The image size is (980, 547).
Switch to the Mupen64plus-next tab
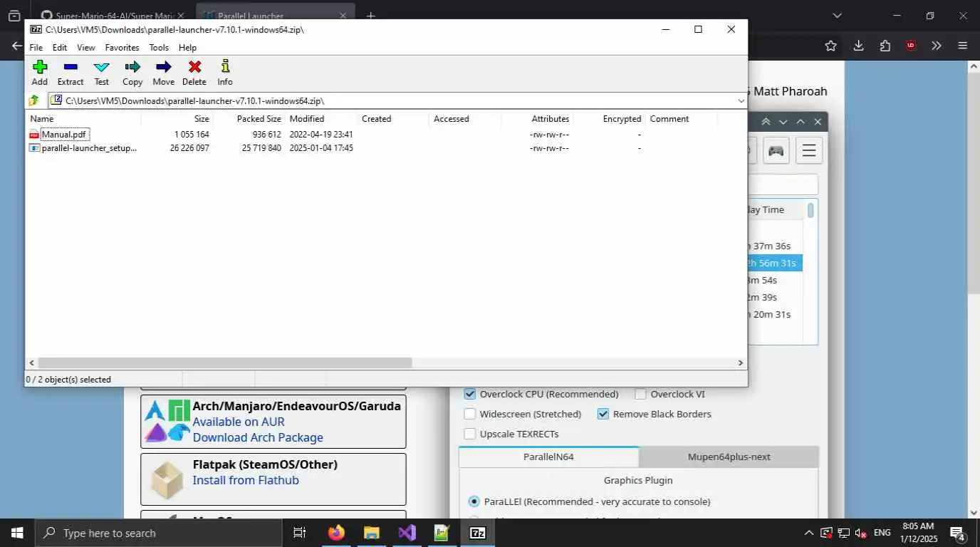coord(729,457)
